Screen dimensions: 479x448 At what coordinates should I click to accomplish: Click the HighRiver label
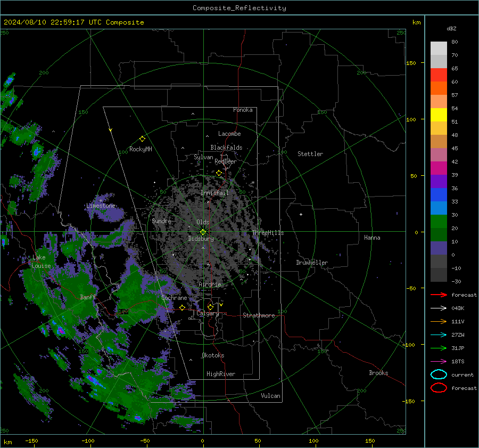[x=221, y=374]
